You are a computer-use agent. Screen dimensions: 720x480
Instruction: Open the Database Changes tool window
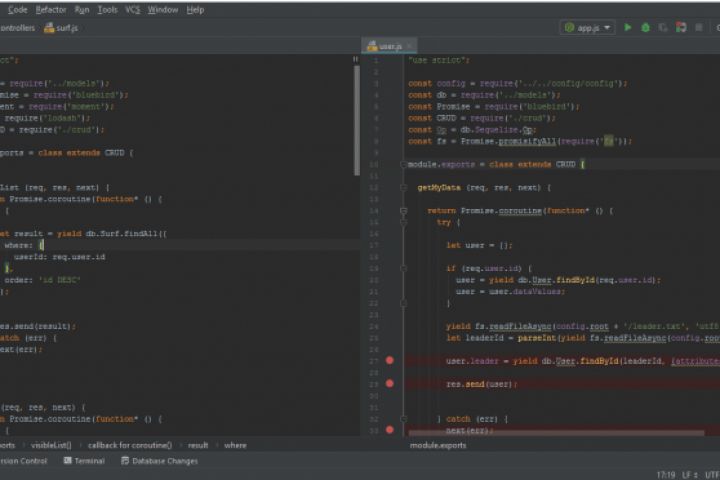[159, 461]
